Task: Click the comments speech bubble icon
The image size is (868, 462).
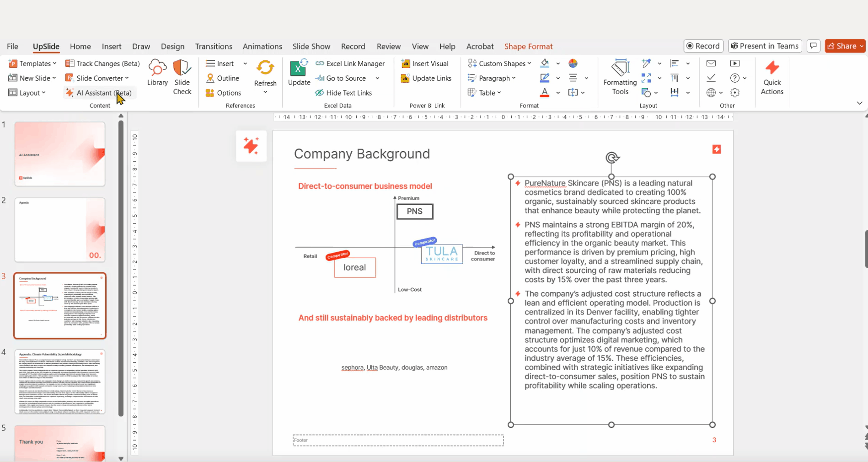Action: point(813,46)
